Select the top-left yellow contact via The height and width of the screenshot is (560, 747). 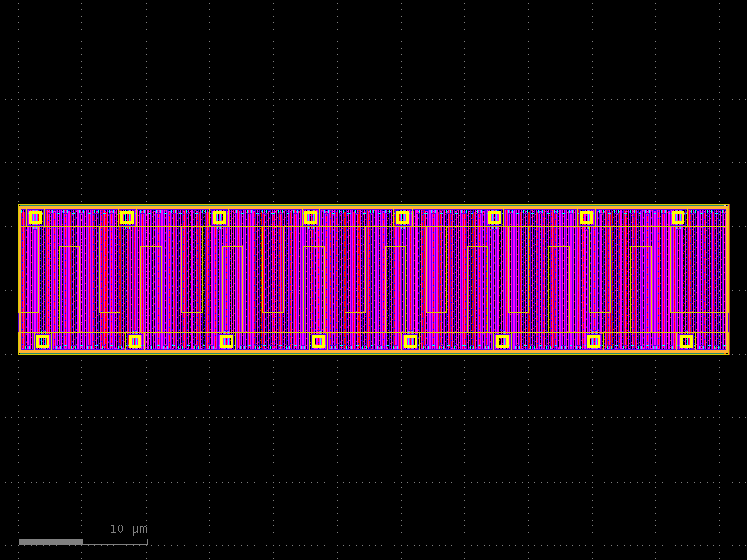(35, 217)
